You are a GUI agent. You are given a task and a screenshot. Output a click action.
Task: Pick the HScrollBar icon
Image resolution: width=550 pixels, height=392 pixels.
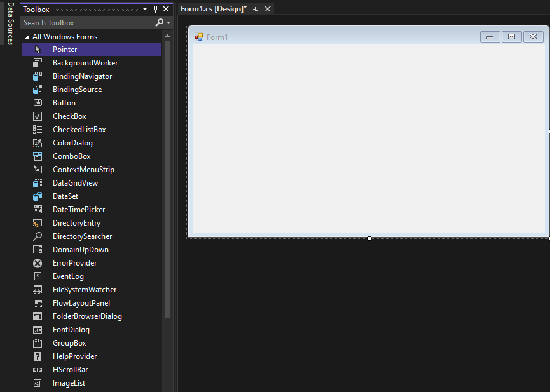point(38,370)
